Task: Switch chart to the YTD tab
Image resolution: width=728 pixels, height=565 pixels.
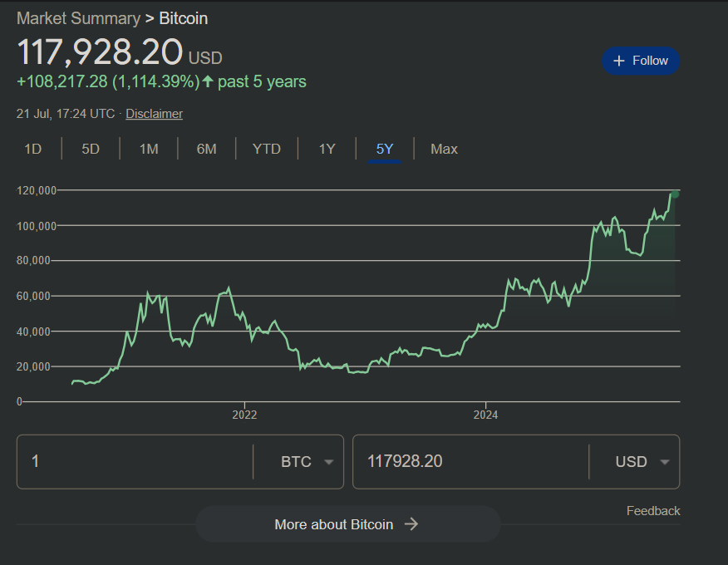Action: click(267, 149)
